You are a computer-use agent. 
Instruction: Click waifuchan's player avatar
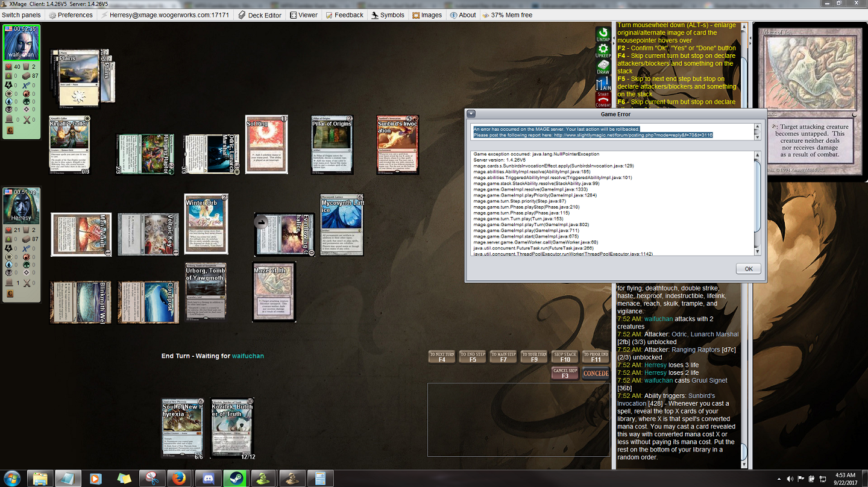pos(21,43)
